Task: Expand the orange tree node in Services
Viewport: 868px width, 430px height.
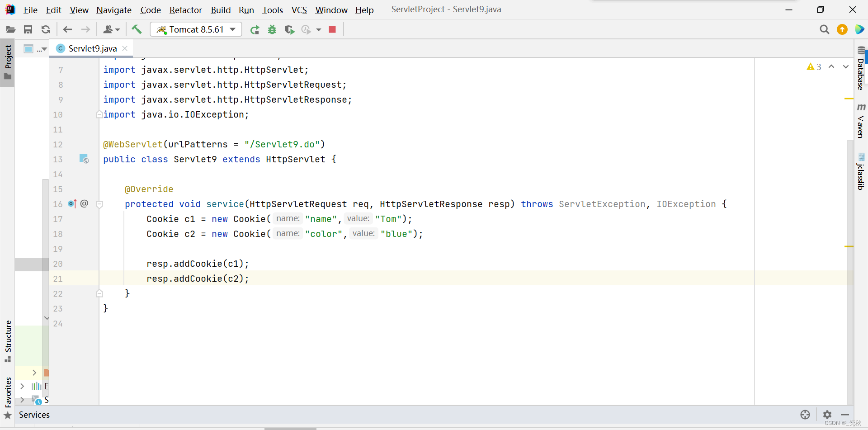Action: point(34,373)
